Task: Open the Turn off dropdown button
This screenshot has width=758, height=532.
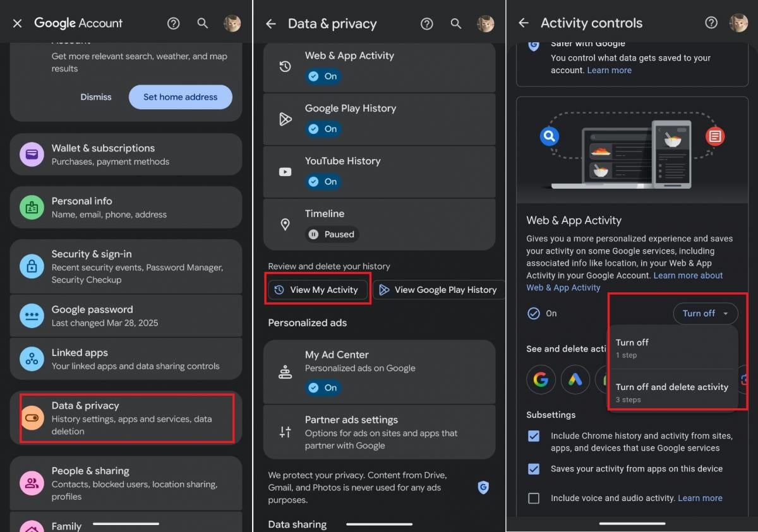Action: [x=705, y=314]
